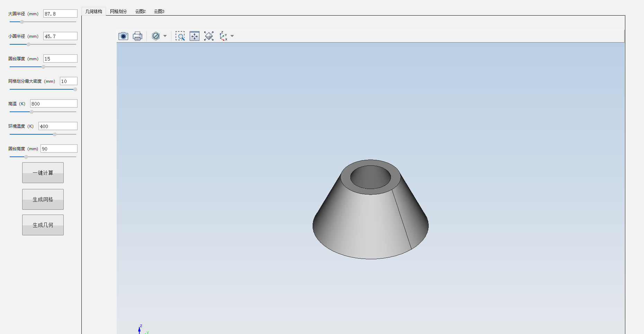The width and height of the screenshot is (644, 334).
Task: Activate the zoom box tool
Action: [x=180, y=36]
